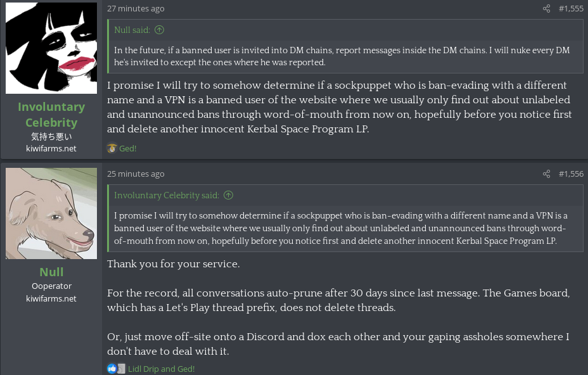The image size is (588, 375).
Task: Open Null's dog avatar image
Action: coord(51,213)
